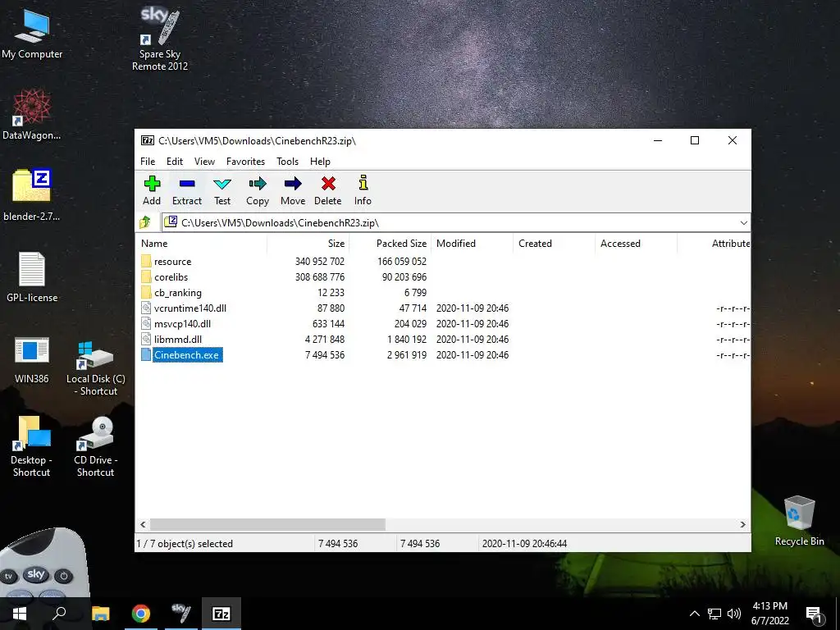Image resolution: width=840 pixels, height=630 pixels.
Task: Sort by Attributes column header
Action: coord(714,243)
